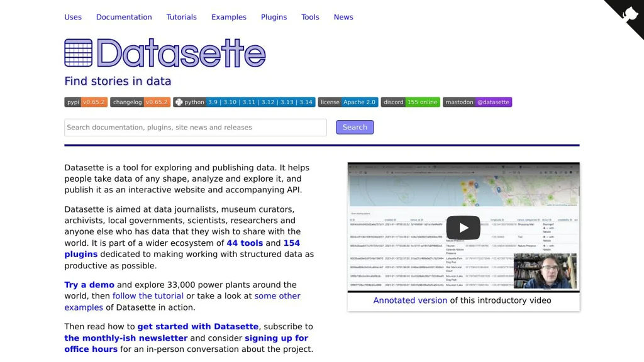Click the Datasette table grid logo icon
Viewport: 644px width, 362px height.
[x=79, y=53]
